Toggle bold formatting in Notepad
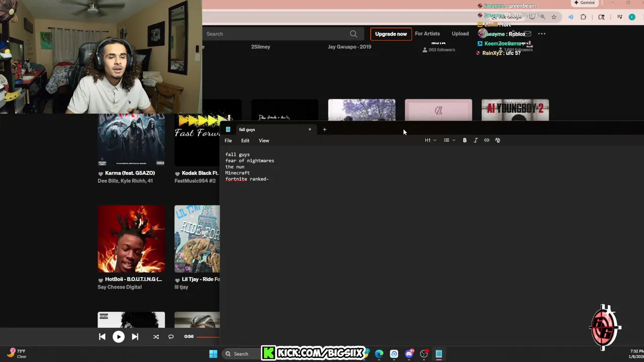Image resolution: width=644 pixels, height=362 pixels. click(464, 140)
